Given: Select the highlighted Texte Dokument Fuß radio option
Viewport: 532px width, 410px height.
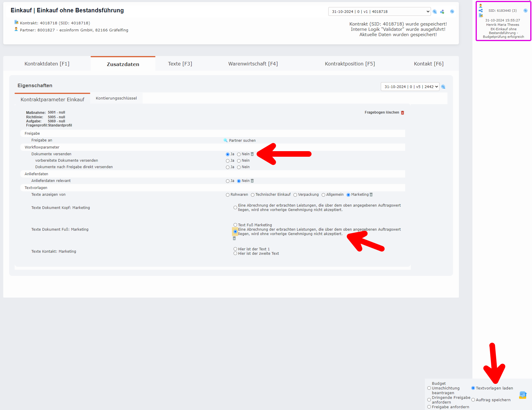Looking at the screenshot, I should point(235,232).
